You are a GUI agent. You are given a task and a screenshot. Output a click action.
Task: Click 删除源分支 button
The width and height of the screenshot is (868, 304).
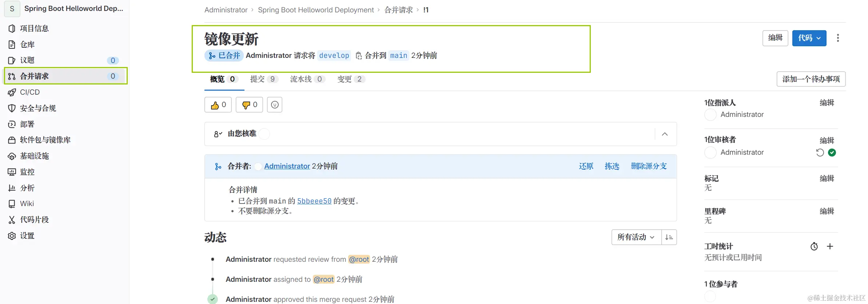(x=649, y=166)
